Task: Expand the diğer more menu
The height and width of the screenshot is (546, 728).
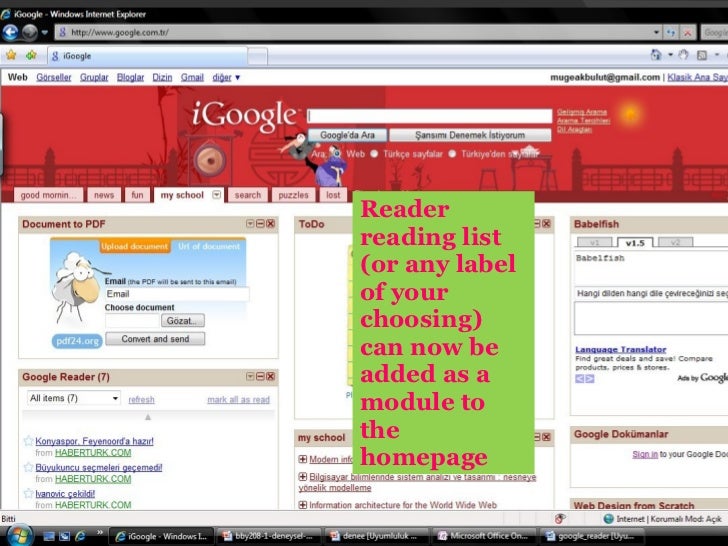Action: tap(226, 78)
